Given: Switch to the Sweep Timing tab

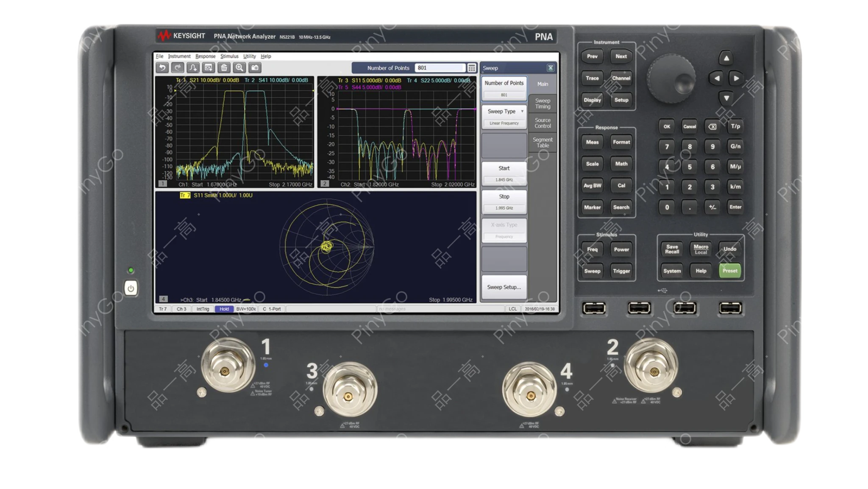Looking at the screenshot, I should [542, 103].
